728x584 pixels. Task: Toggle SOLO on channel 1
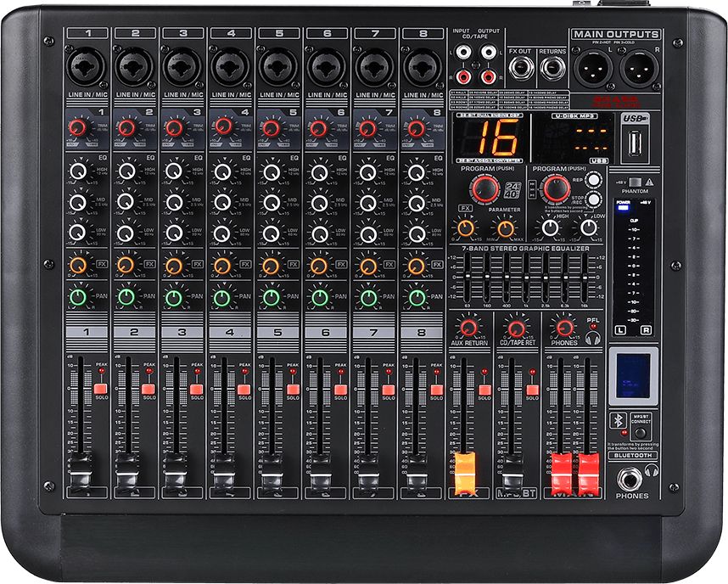click(x=99, y=389)
